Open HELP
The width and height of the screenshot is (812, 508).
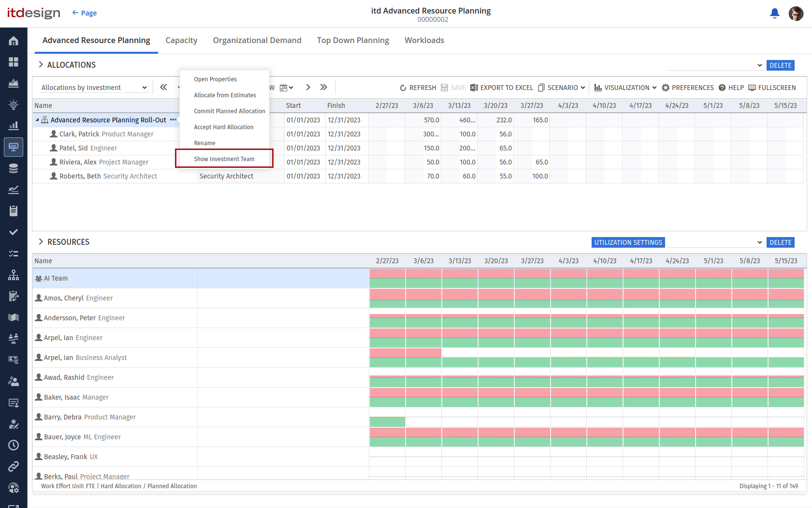coord(731,88)
